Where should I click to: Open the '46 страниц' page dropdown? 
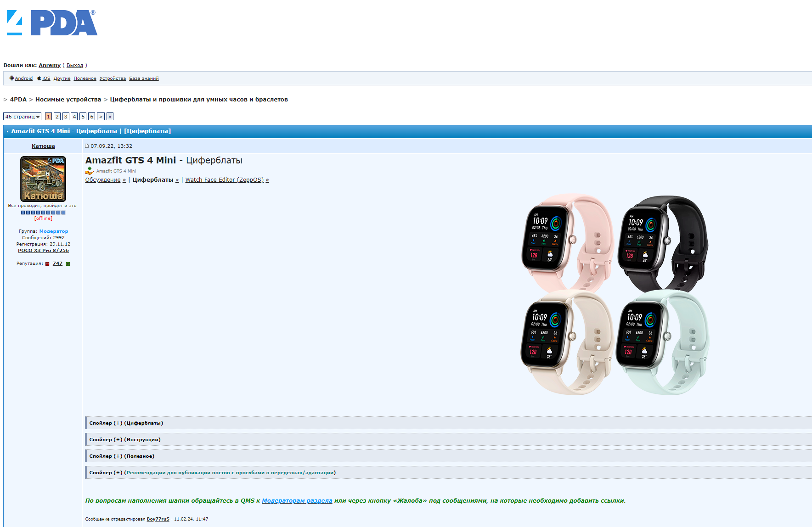pos(22,117)
